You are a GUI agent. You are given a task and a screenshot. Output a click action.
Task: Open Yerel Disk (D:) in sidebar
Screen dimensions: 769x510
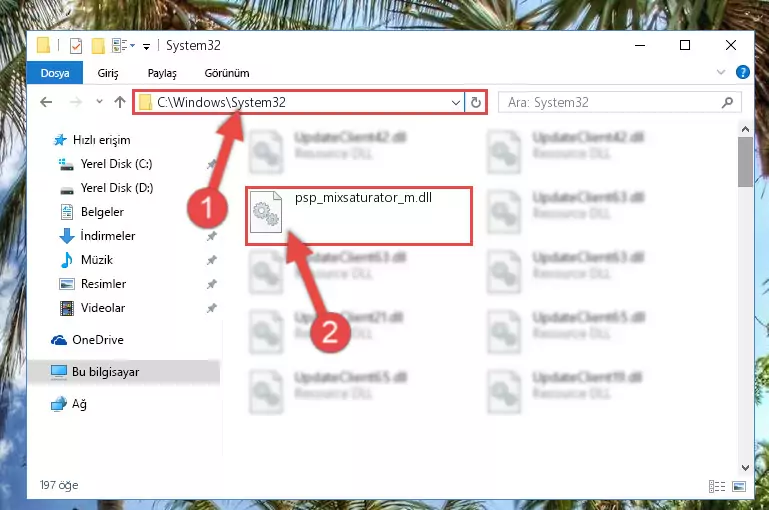coord(117,188)
